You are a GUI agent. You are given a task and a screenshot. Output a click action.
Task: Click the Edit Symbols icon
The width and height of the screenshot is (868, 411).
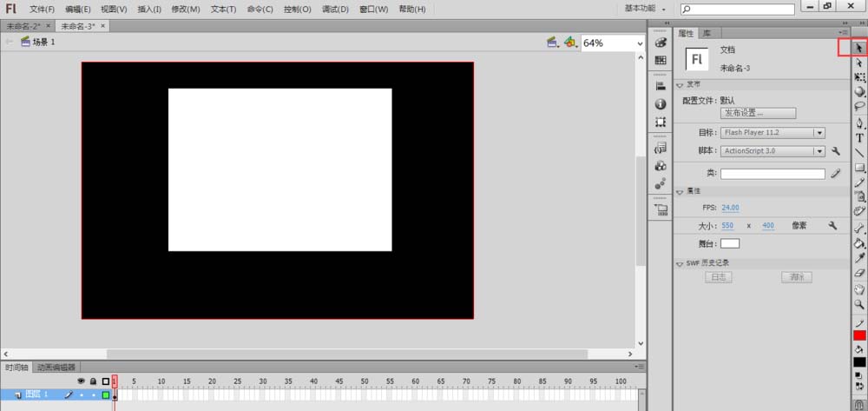[570, 43]
